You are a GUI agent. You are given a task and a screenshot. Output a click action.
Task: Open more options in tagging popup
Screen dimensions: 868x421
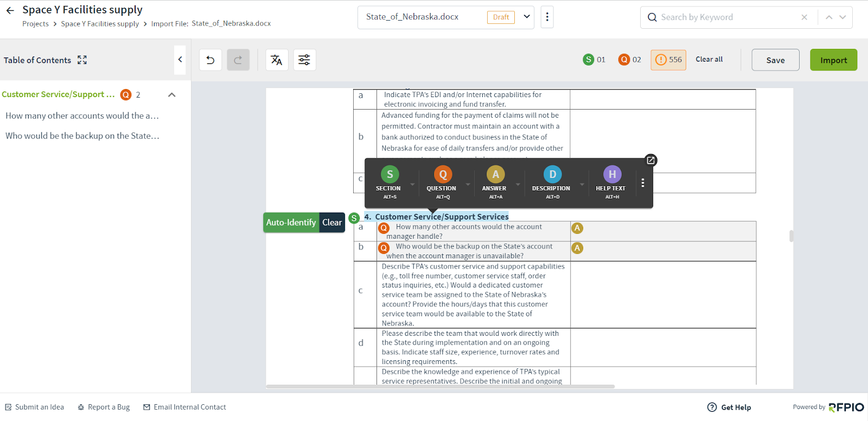coord(643,183)
